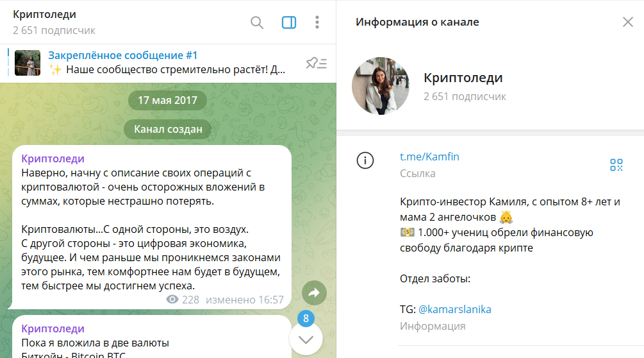Click the info circle icon
644x358 pixels.
(365, 161)
